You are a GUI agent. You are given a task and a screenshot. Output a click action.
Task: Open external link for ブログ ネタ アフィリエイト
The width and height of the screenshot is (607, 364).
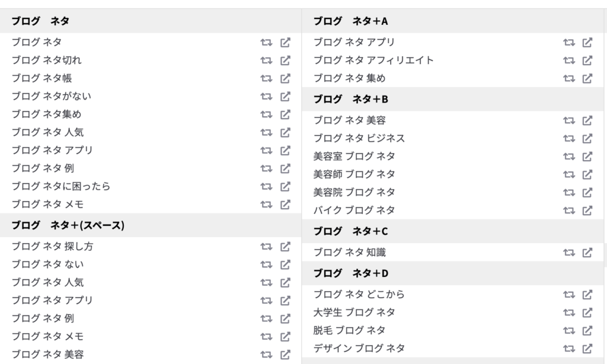coord(587,60)
